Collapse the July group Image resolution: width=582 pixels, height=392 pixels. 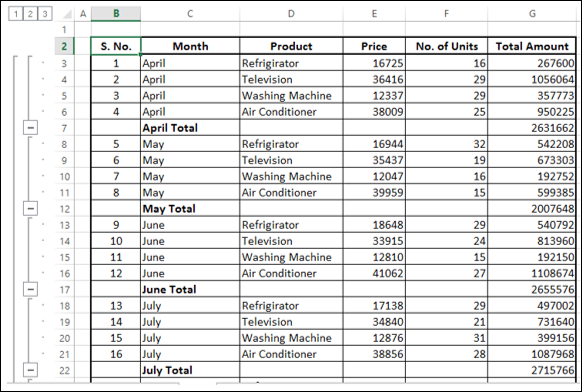pyautogui.click(x=30, y=370)
